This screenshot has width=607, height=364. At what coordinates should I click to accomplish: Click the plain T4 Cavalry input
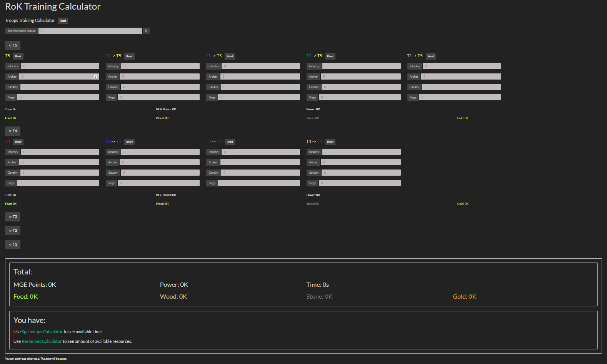pos(60,173)
